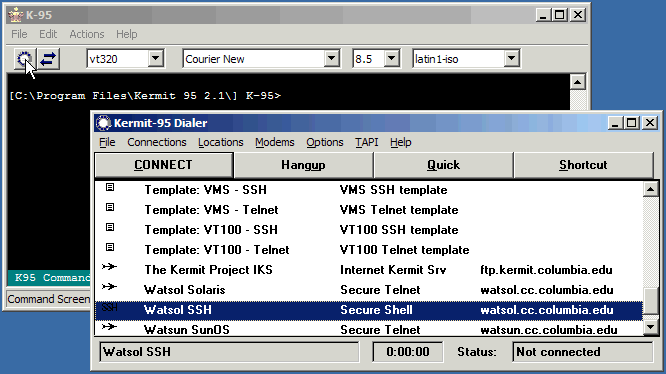This screenshot has height=374, width=666.
Task: Open the TAPI menu in Dialer
Action: click(x=367, y=142)
